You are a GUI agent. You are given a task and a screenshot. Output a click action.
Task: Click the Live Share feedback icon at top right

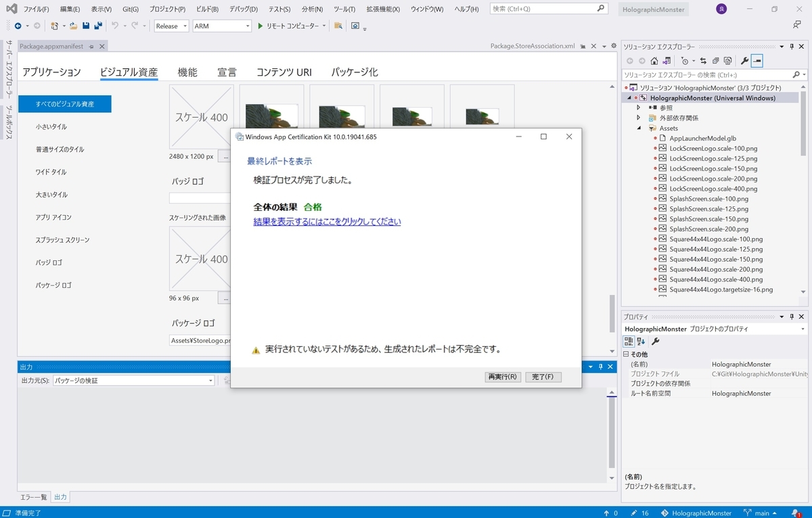pos(797,24)
